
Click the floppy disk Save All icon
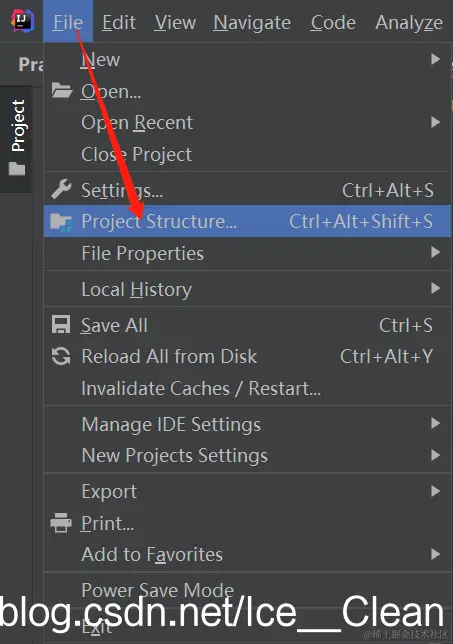point(61,324)
